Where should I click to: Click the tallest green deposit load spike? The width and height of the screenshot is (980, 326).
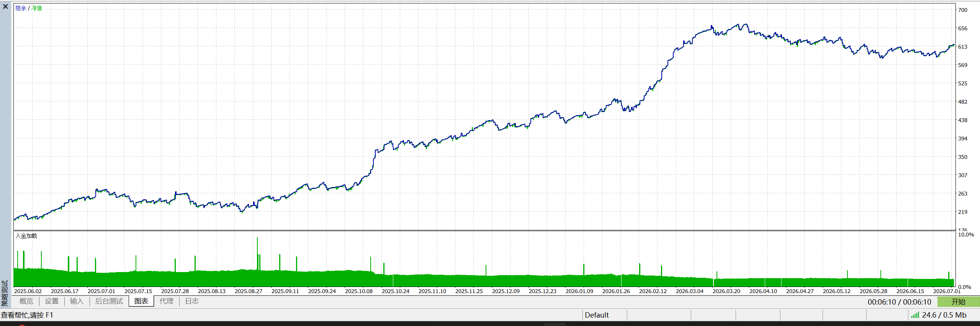pos(257,253)
